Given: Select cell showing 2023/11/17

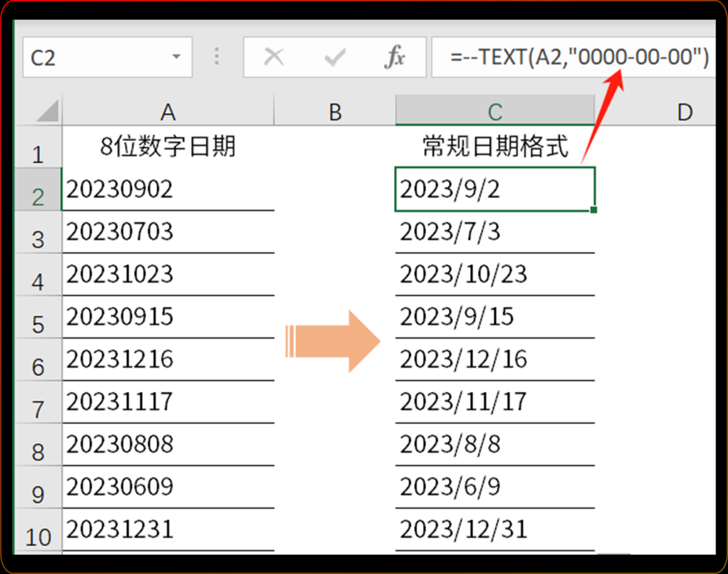Looking at the screenshot, I should click(495, 403).
